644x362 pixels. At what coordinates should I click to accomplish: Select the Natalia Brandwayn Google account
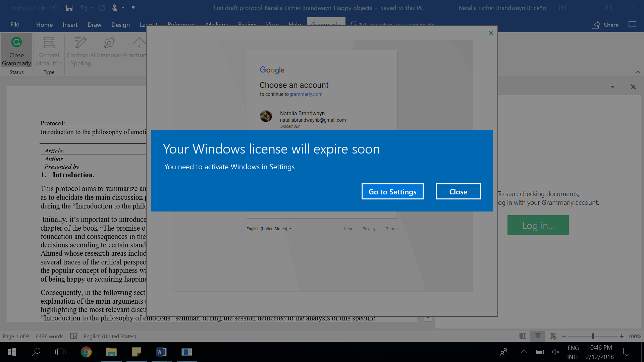click(x=322, y=119)
